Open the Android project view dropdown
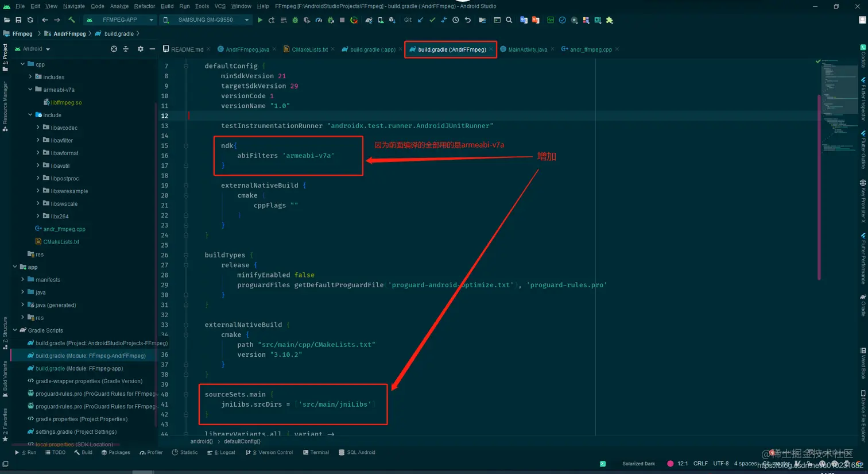Viewport: 868px width, 474px height. 32,49
